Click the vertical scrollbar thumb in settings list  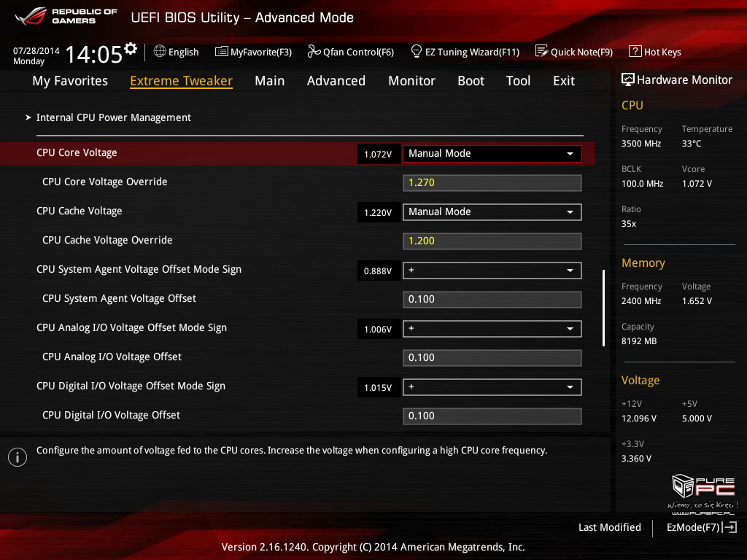pyautogui.click(x=603, y=308)
